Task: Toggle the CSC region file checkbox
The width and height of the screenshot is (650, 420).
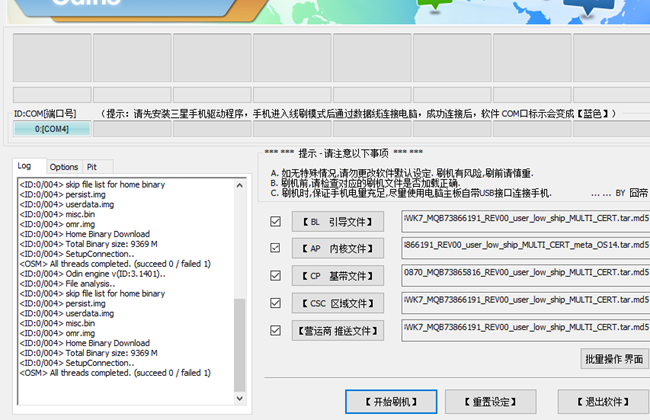Action: point(276,302)
